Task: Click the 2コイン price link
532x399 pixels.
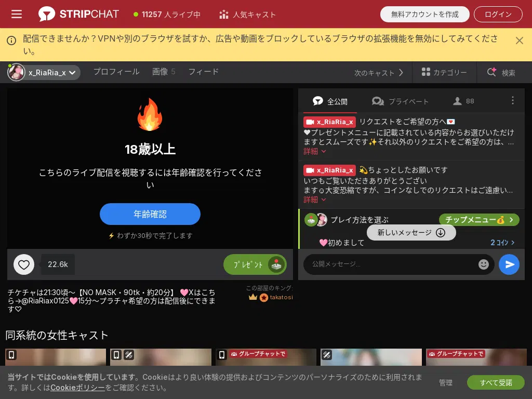Action: tap(502, 243)
